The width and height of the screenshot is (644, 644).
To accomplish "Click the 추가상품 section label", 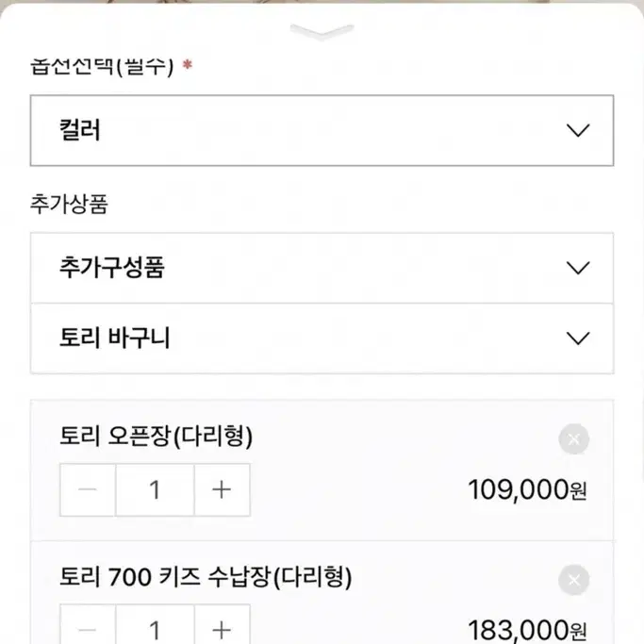I will point(69,204).
